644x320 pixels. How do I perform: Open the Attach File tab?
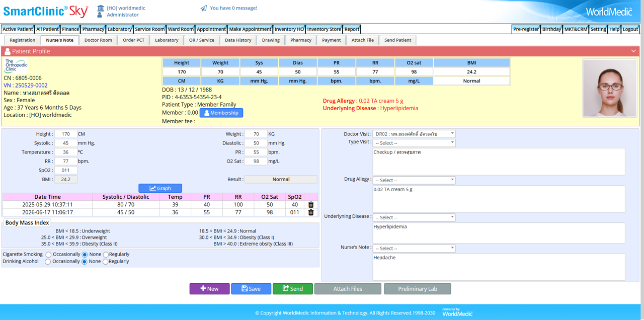coord(363,40)
